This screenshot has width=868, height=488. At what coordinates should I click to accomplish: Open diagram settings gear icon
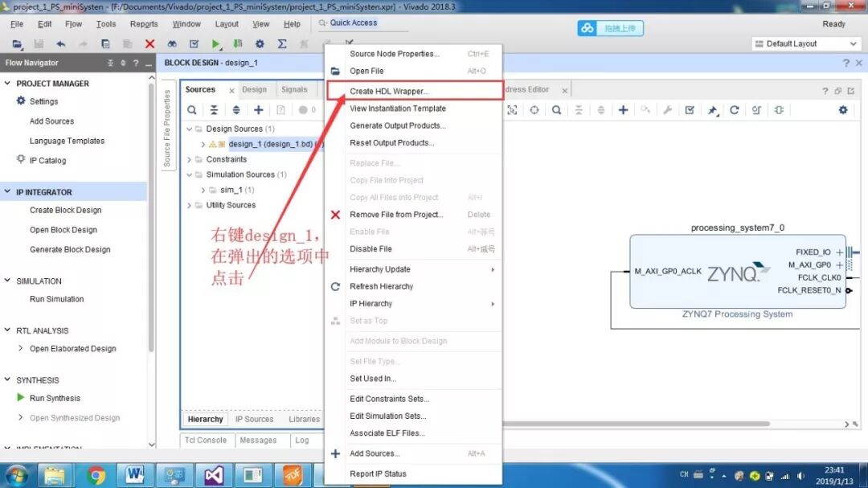pyautogui.click(x=843, y=109)
